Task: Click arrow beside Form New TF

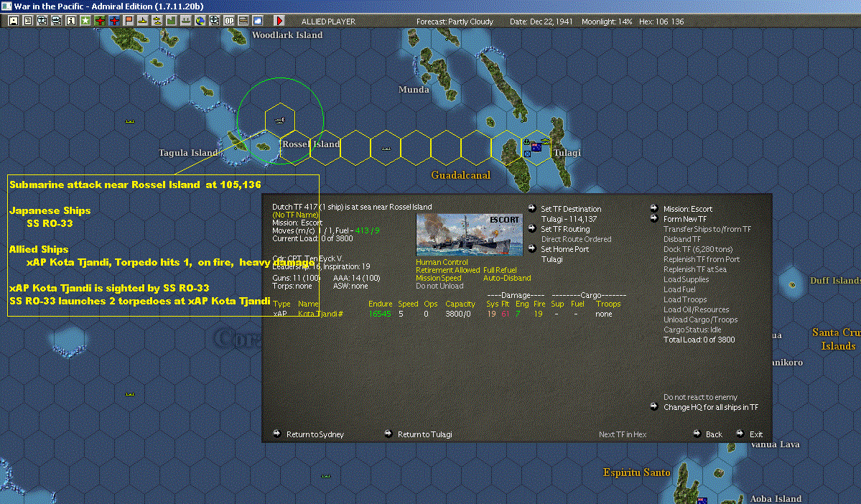Action: pyautogui.click(x=654, y=218)
